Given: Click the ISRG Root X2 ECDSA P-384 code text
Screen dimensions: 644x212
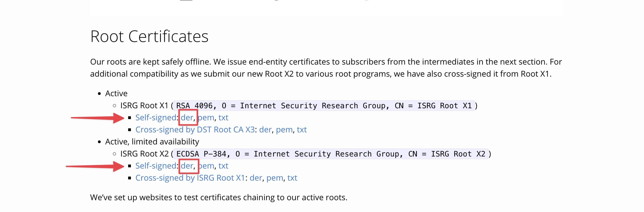Looking at the screenshot, I should [331, 154].
